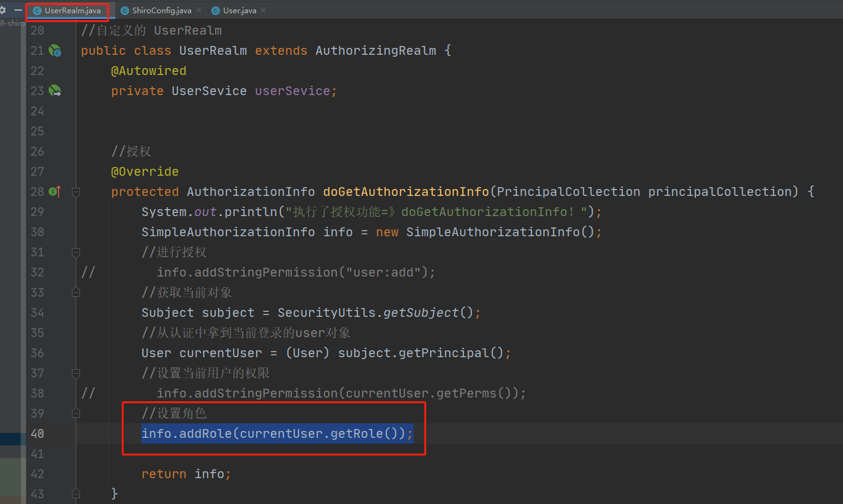Click the doGetAuthorizationInfo method name
Image resolution: width=843 pixels, height=504 pixels.
pyautogui.click(x=406, y=192)
